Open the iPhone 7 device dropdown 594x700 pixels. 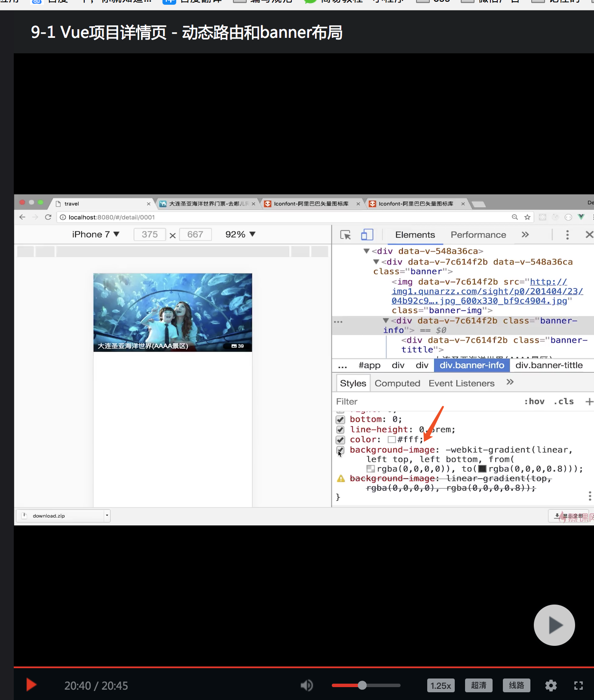(95, 234)
